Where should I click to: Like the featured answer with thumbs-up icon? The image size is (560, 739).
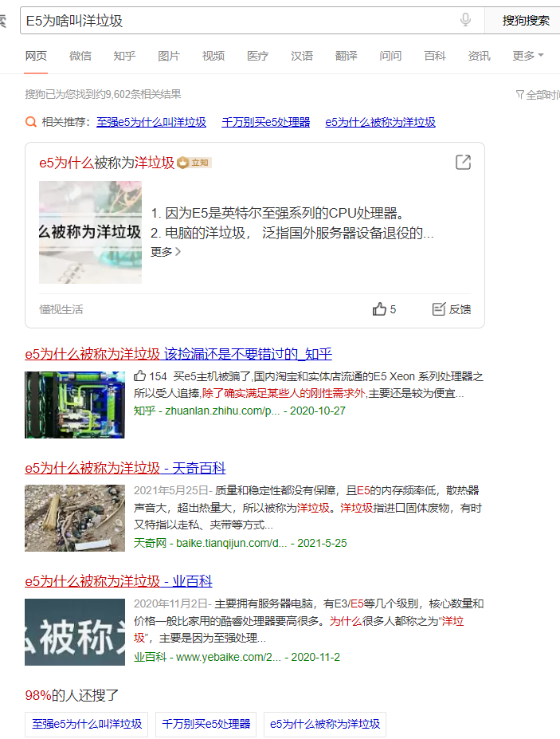pyautogui.click(x=379, y=309)
